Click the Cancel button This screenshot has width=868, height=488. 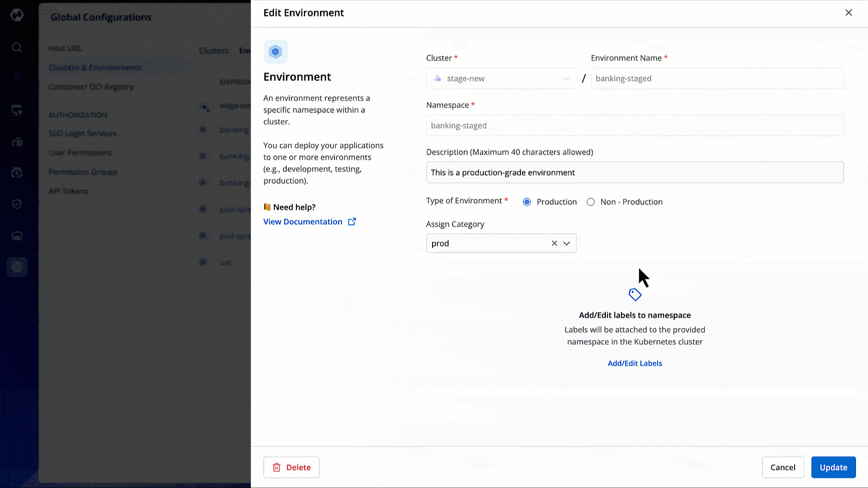[x=783, y=467]
